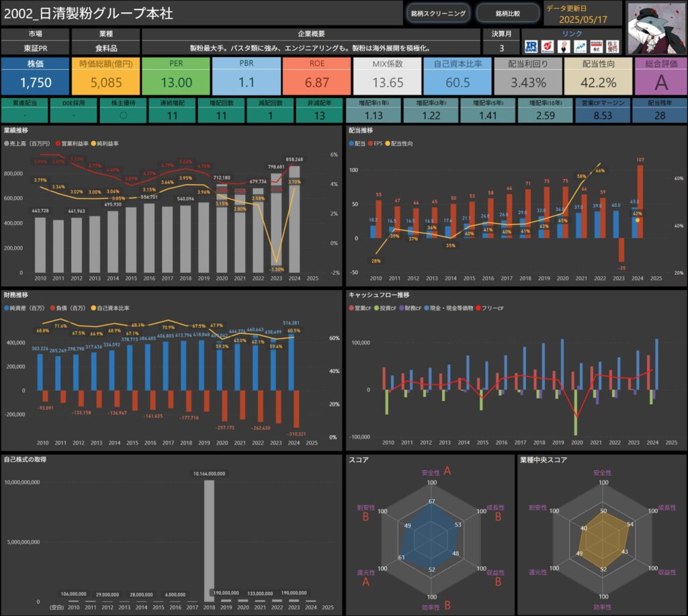The width and height of the screenshot is (688, 616).
Task: Select the 配当 blue legend entry
Action: 357,144
